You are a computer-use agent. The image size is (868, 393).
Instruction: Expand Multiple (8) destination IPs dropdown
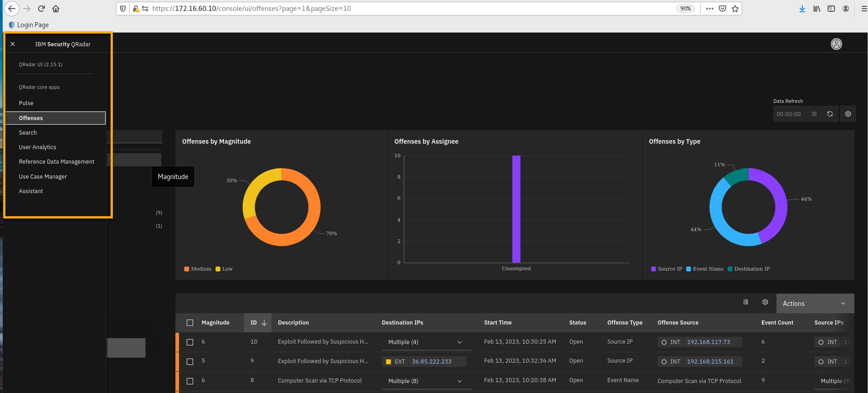(x=427, y=381)
